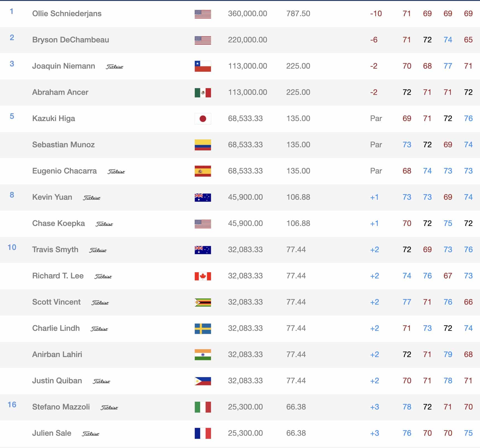Click Richard T. Lee's third round 67
This screenshot has width=480, height=448.
click(448, 276)
